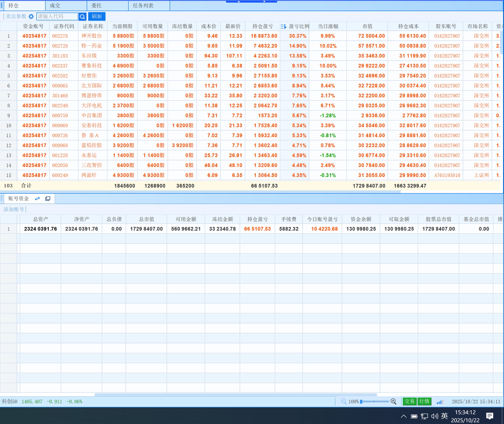Click the top panel collapse up arrow

[239, 1]
